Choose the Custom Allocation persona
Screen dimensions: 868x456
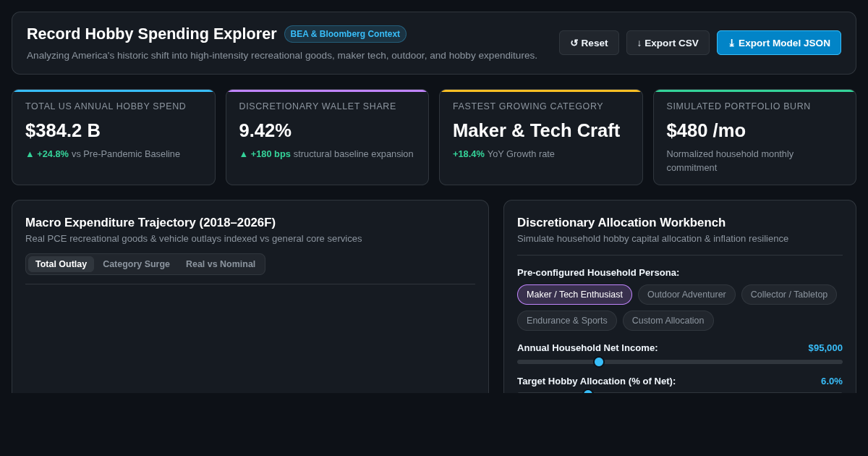point(668,321)
